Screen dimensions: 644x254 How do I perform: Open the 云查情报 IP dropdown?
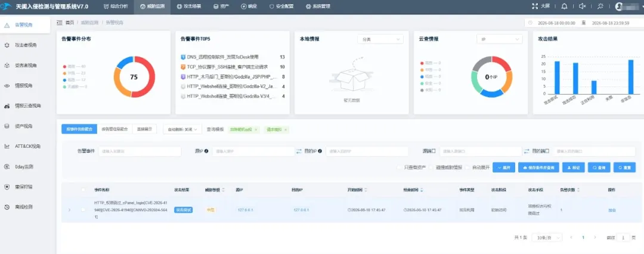click(x=500, y=39)
